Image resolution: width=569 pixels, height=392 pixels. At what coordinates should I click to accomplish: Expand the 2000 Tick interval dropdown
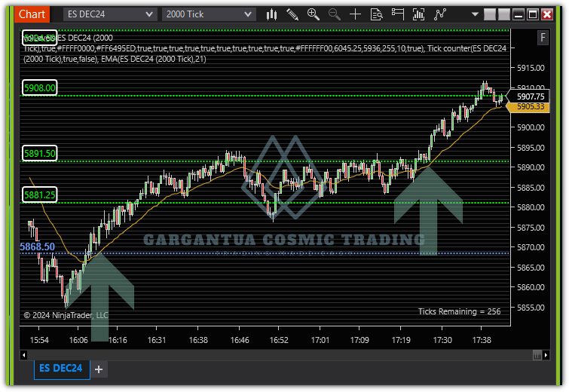pyautogui.click(x=209, y=14)
